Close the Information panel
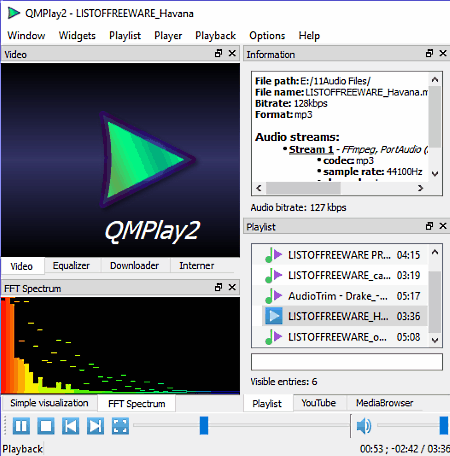 click(443, 53)
